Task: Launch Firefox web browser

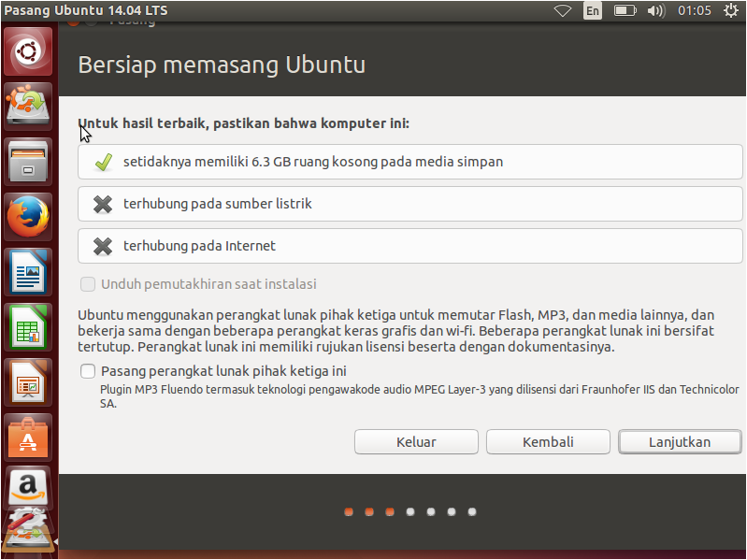Action: (x=28, y=217)
